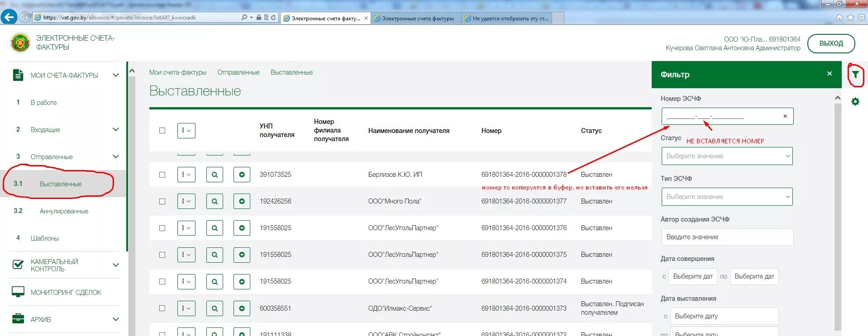Viewport: 868px width, 336px height.
Task: Switch to the second Электронные счета фактуры tab
Action: [416, 18]
